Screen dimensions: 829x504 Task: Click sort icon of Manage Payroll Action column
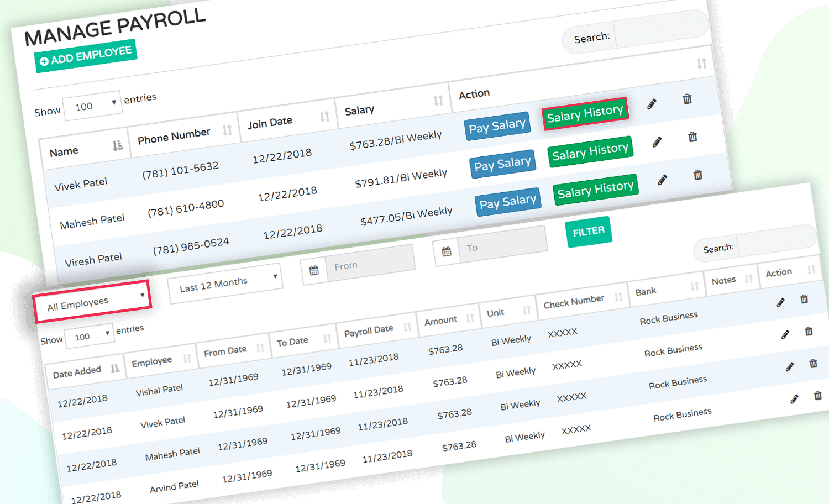(x=701, y=63)
